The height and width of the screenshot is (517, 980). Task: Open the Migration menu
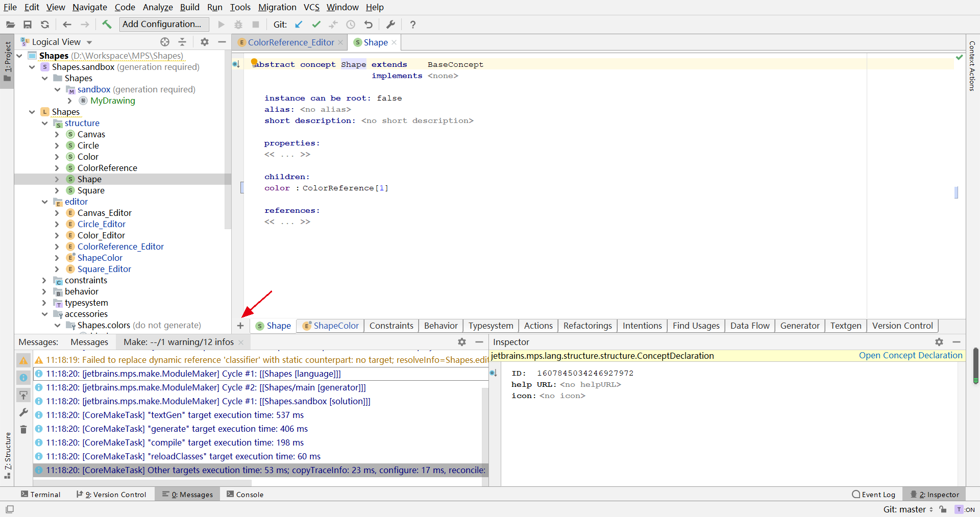[277, 7]
